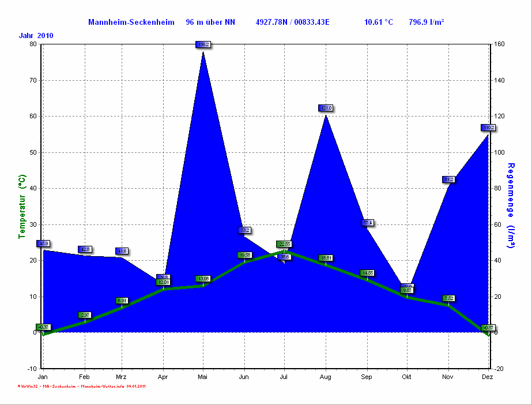Click the July temperature label 22.55
This screenshot has height=405, width=532.
[x=285, y=244]
